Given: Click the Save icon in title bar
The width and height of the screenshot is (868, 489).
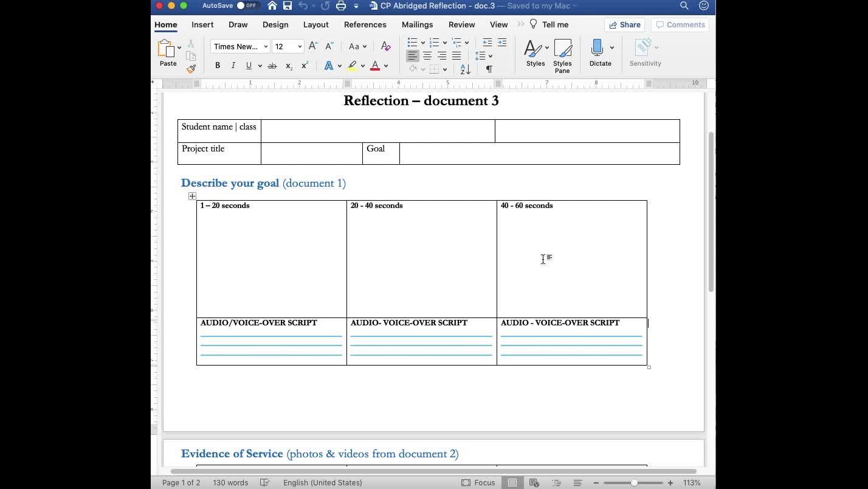Looking at the screenshot, I should 288,6.
